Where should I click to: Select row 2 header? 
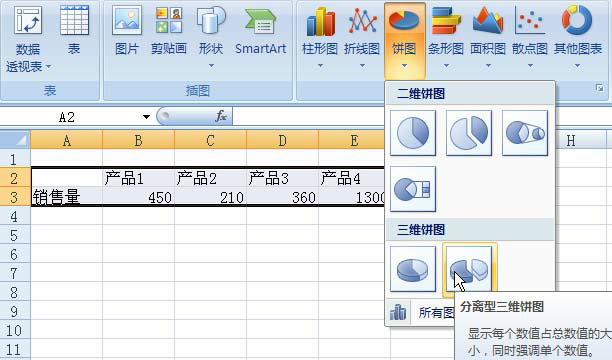15,178
